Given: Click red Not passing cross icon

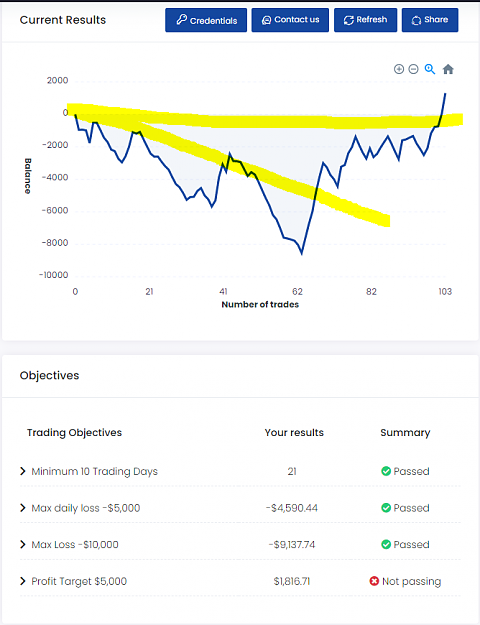Looking at the screenshot, I should [x=374, y=581].
